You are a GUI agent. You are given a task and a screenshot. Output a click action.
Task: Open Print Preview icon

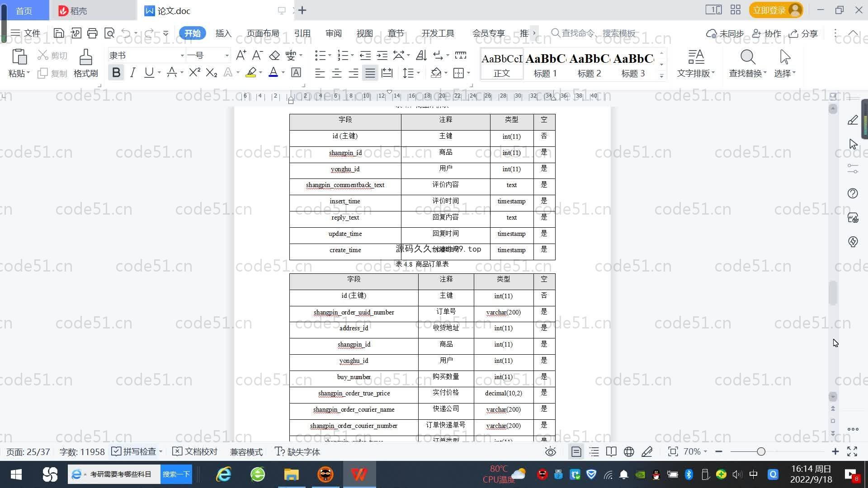pos(109,33)
